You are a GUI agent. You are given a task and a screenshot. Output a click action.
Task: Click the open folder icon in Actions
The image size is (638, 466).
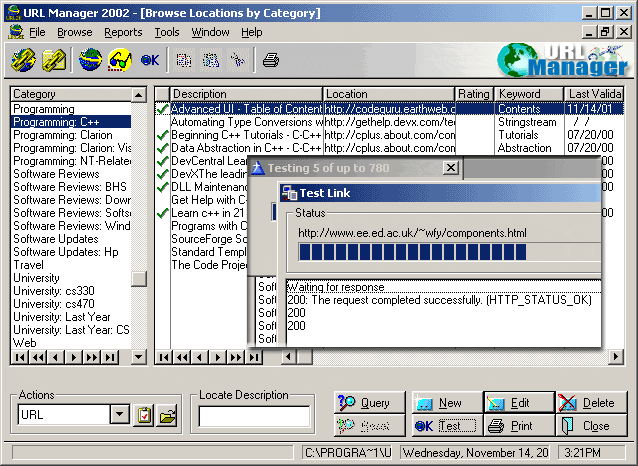click(x=167, y=415)
